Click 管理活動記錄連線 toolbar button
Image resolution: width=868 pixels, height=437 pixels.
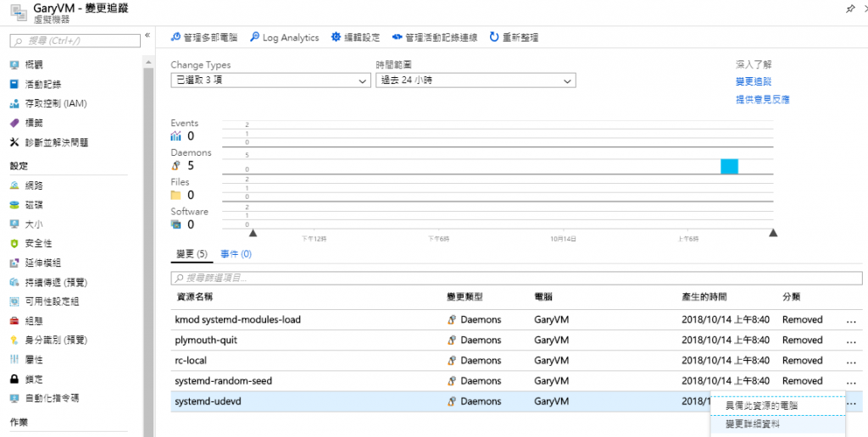[435, 37]
